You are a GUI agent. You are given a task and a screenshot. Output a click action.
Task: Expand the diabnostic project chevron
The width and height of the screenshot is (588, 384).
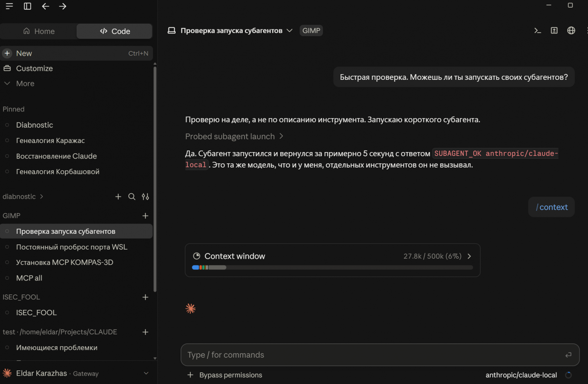(41, 197)
